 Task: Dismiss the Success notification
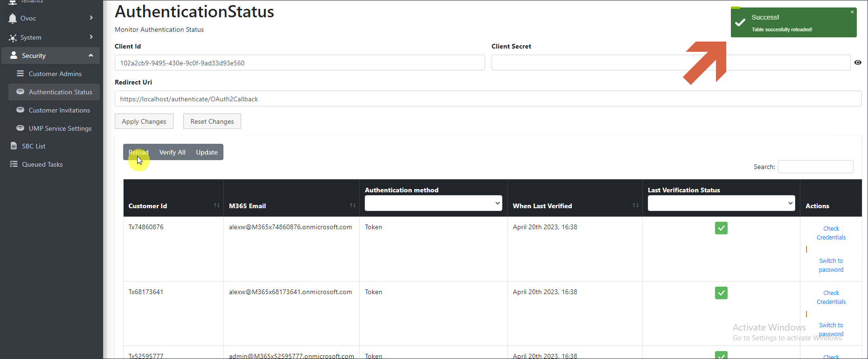852,12
